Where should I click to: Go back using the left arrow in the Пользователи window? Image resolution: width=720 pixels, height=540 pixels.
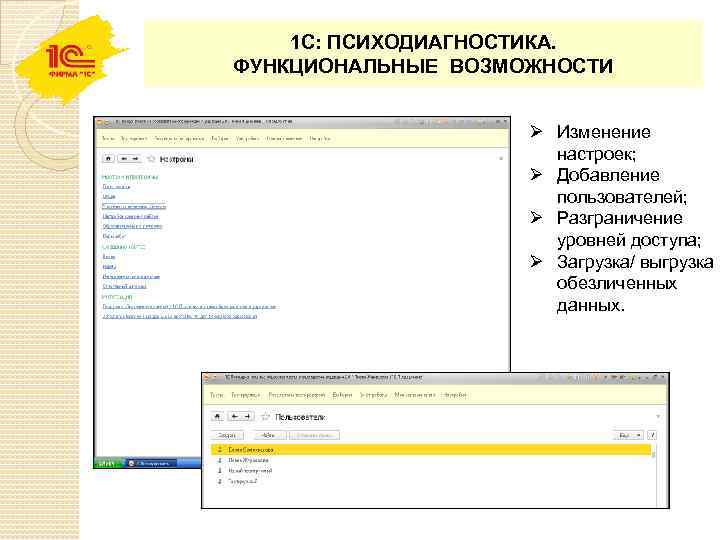tap(234, 416)
